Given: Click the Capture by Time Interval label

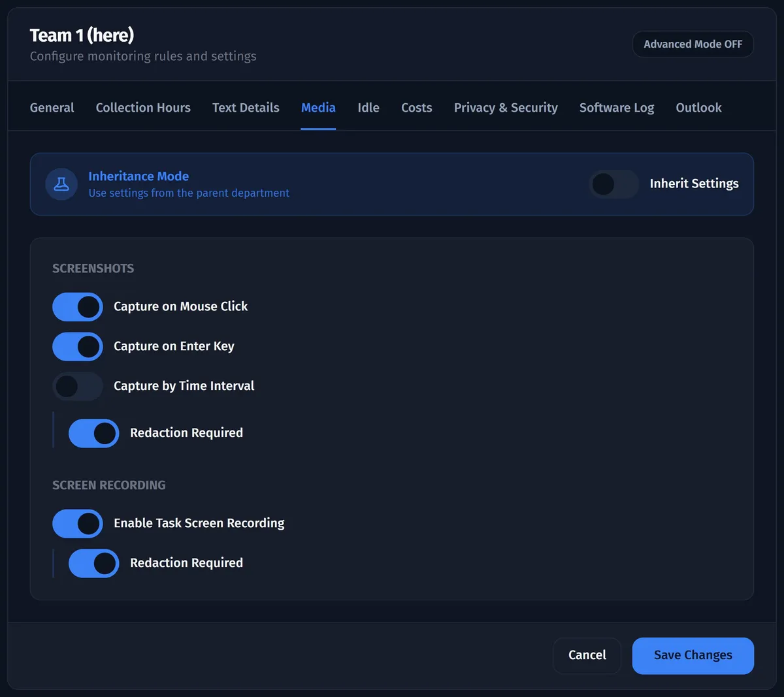Looking at the screenshot, I should [184, 386].
